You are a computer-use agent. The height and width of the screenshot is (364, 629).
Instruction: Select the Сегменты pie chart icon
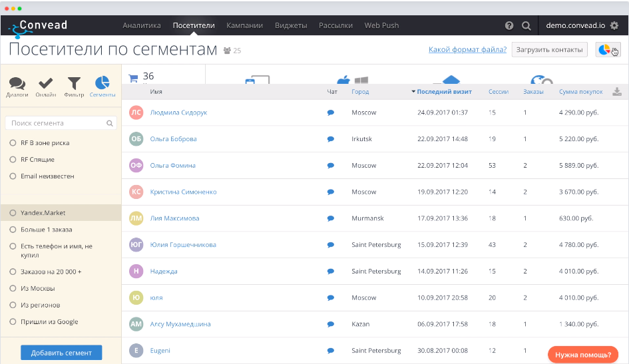click(x=103, y=87)
